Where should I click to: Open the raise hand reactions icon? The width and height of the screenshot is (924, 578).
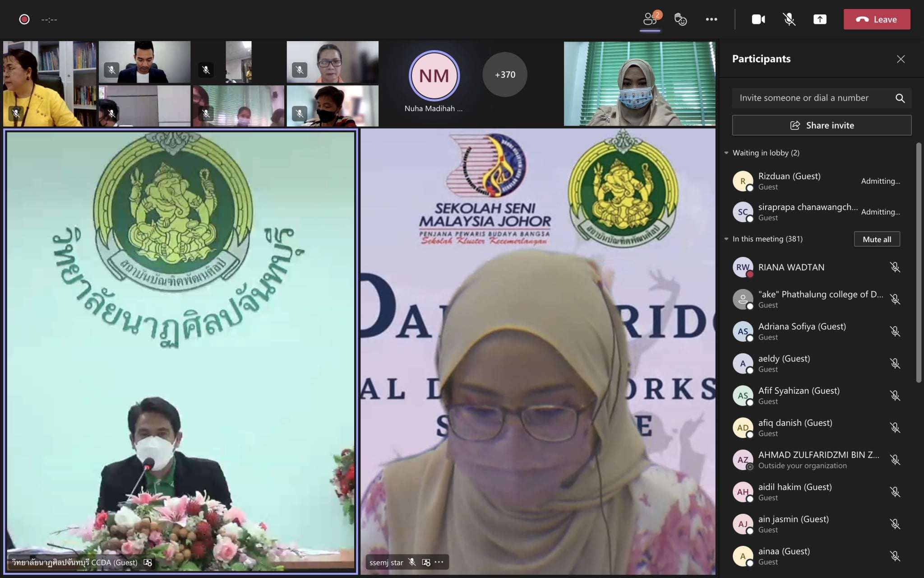point(680,19)
